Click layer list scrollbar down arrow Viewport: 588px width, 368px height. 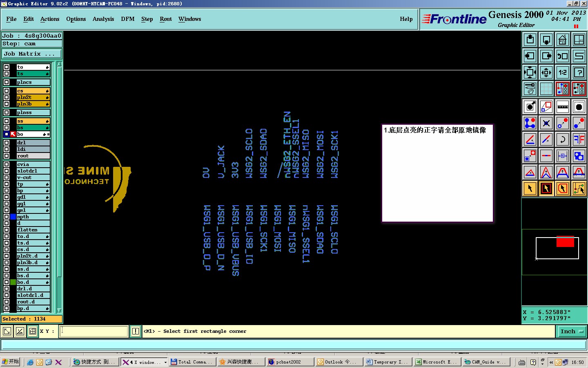(59, 311)
